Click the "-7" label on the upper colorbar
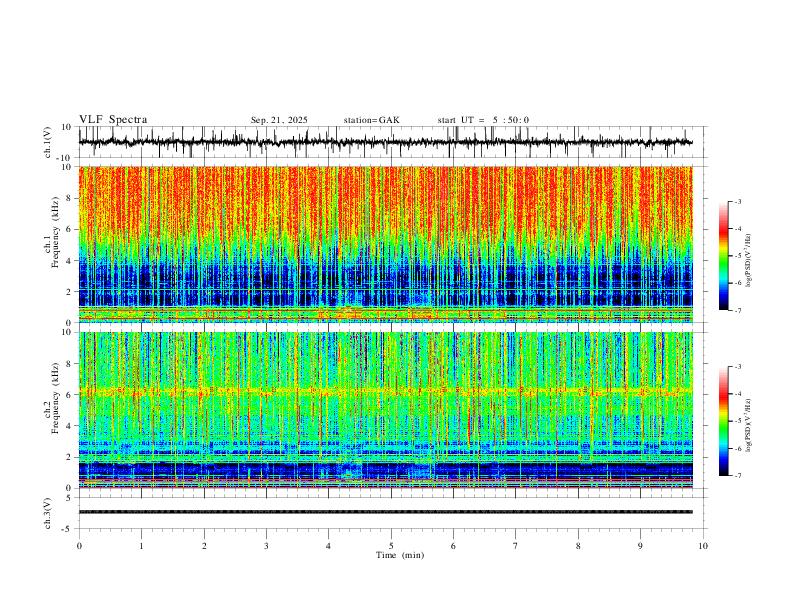The width and height of the screenshot is (792, 612). [738, 310]
